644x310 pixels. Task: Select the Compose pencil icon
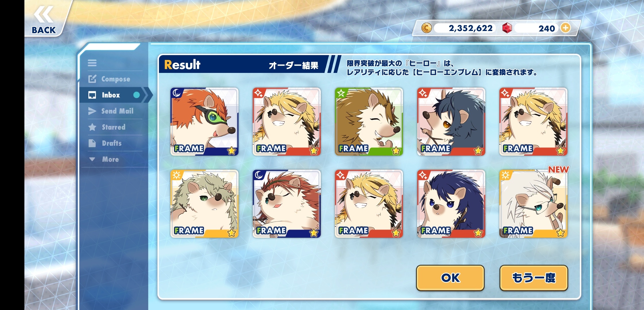point(92,79)
